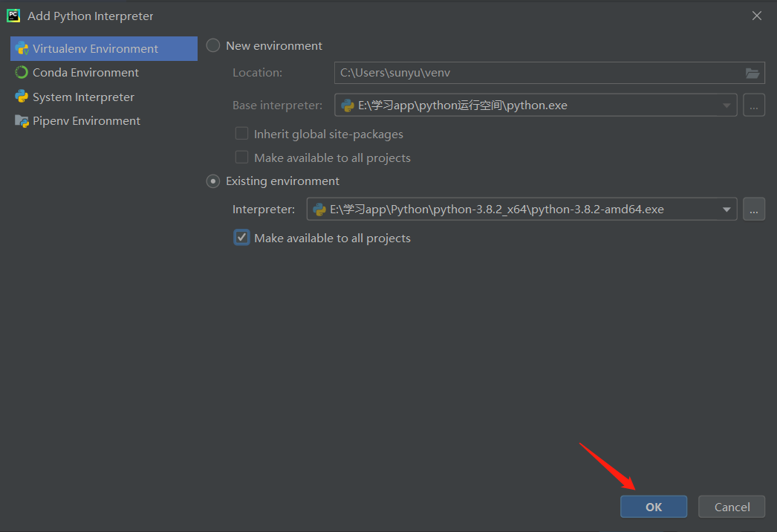The width and height of the screenshot is (777, 532).
Task: Click the System Interpreter python icon
Action: 22,96
